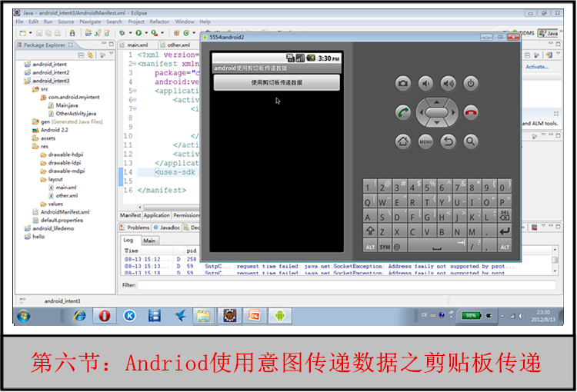Click the emulator enter key
577x392 pixels.
click(x=505, y=231)
